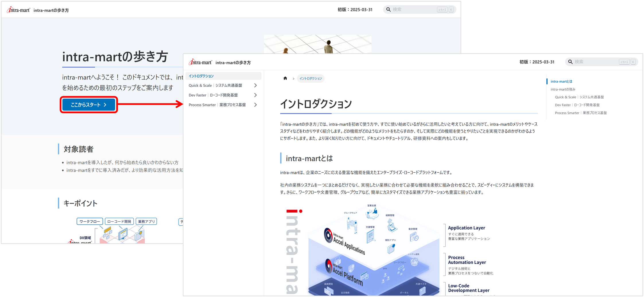Jump to Process Smarter in right outline

click(581, 113)
